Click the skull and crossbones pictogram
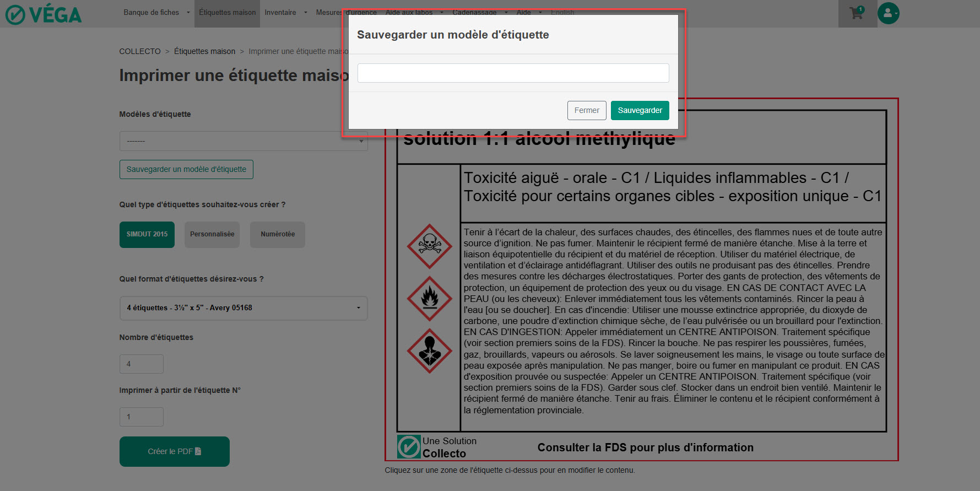The width and height of the screenshot is (980, 491). tap(429, 246)
